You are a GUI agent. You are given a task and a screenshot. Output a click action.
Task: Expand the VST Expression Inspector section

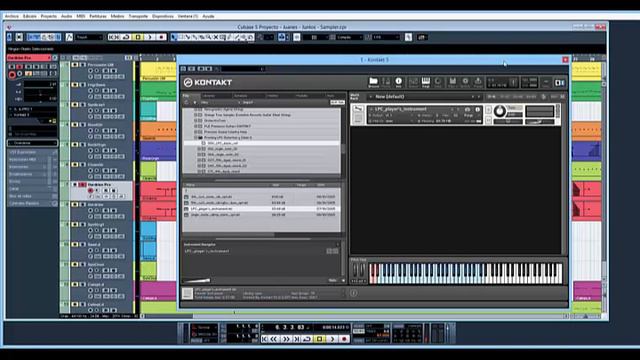tap(32, 152)
